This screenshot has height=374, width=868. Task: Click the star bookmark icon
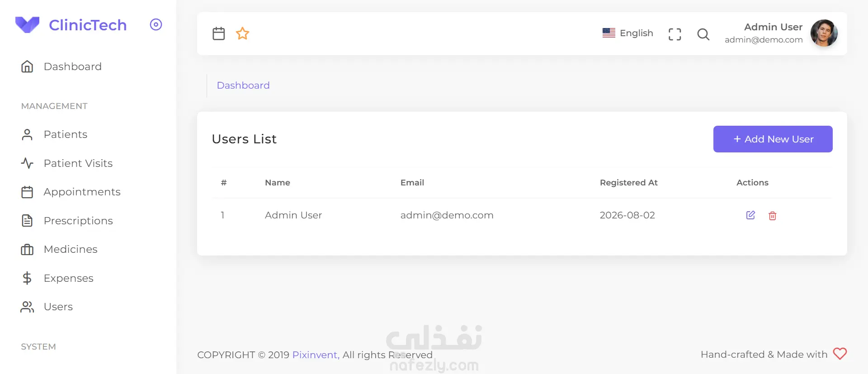(x=243, y=33)
